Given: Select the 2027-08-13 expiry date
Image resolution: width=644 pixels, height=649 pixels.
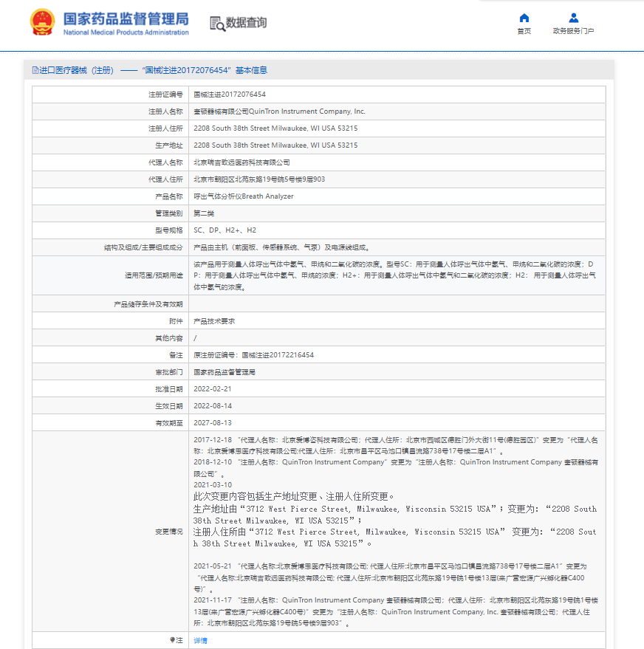Looking at the screenshot, I should click(x=213, y=423).
